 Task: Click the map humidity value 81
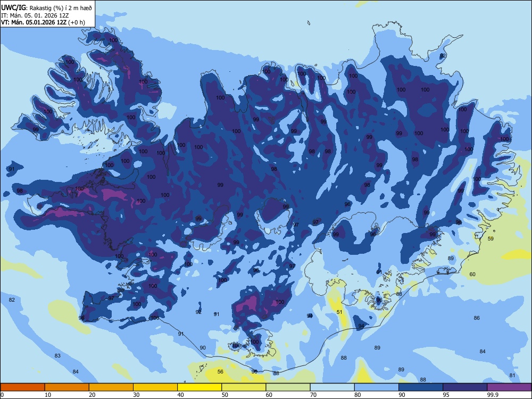(x=512, y=375)
